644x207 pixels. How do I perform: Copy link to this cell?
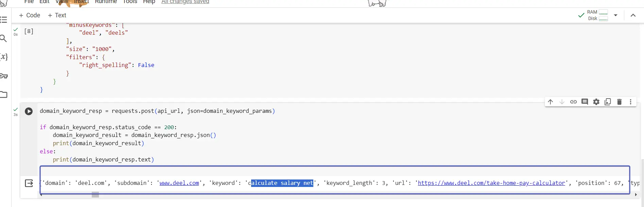[573, 102]
